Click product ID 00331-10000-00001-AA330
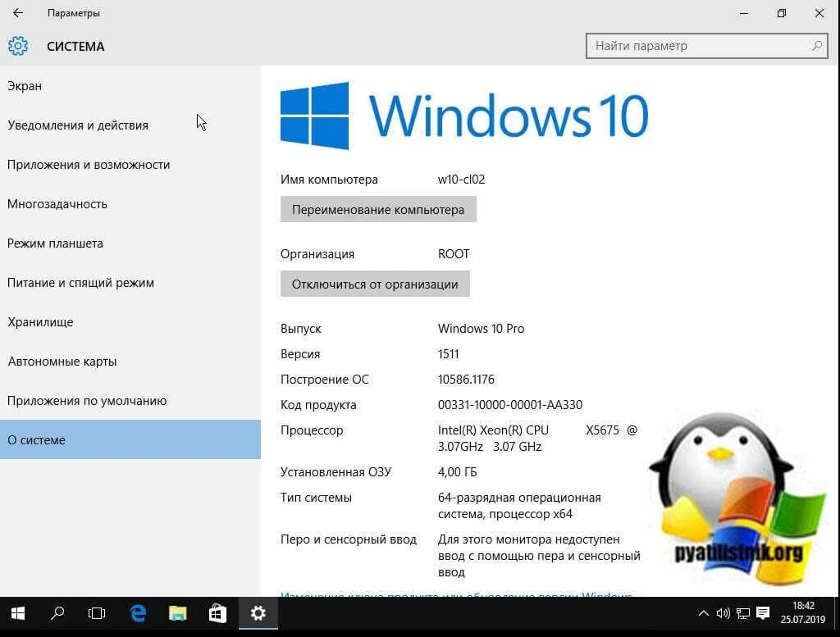 510,405
